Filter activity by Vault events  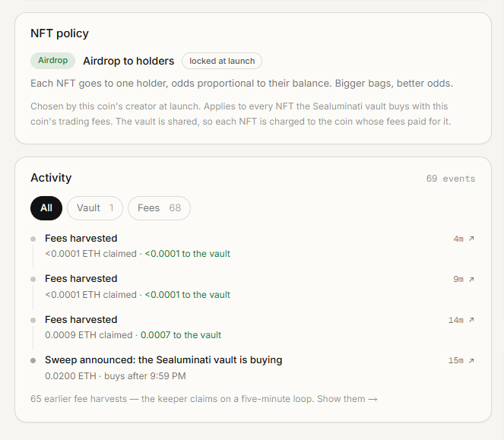pos(95,208)
